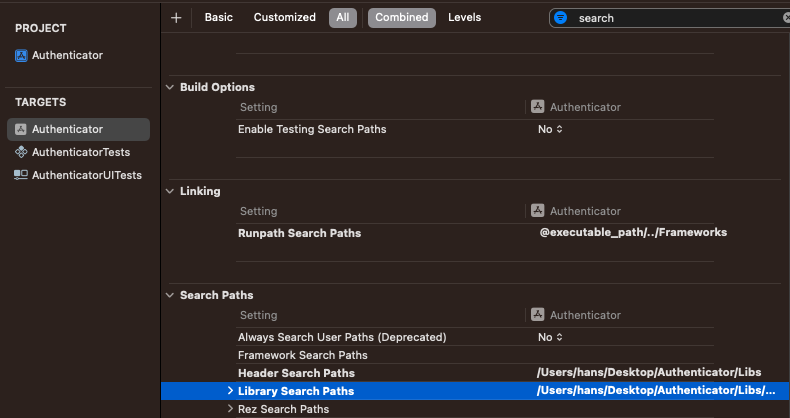Open Enable Testing Search Paths No dropdown

click(550, 130)
